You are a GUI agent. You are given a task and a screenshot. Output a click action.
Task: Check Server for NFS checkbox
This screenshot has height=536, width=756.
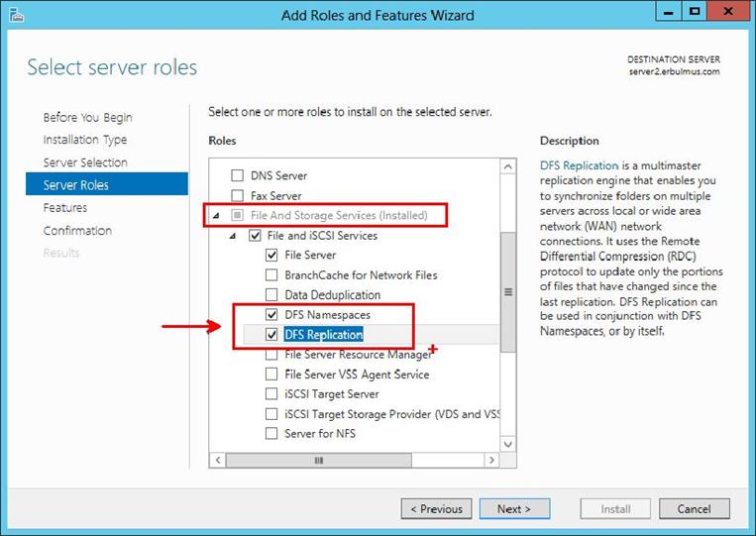[271, 433]
